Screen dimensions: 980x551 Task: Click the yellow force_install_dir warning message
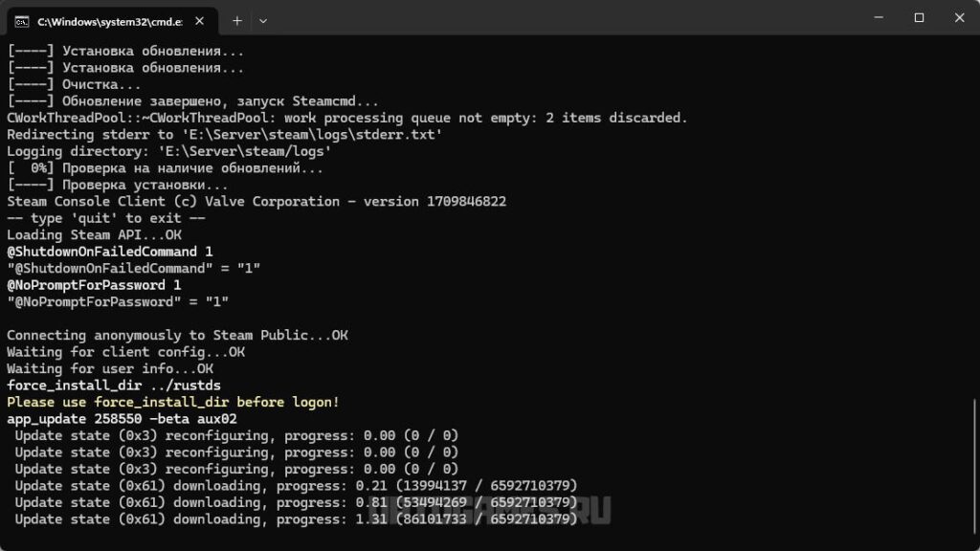tap(172, 402)
